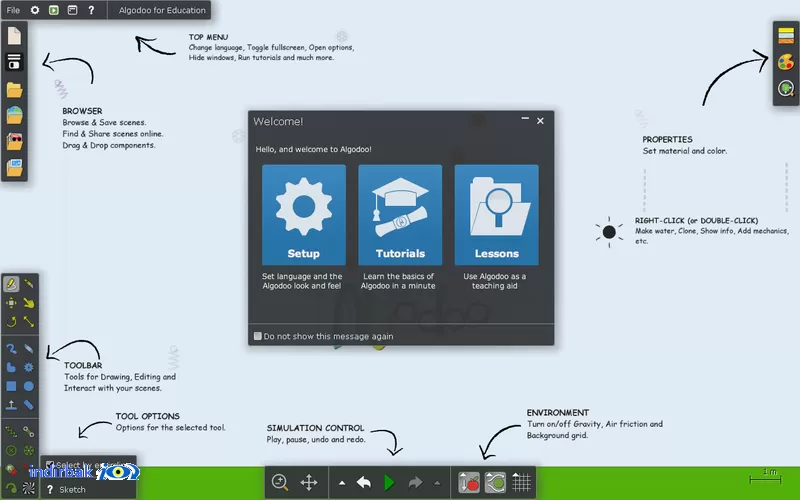
Task: Select the blue capsule tool beside Plane
Action: click(x=29, y=405)
